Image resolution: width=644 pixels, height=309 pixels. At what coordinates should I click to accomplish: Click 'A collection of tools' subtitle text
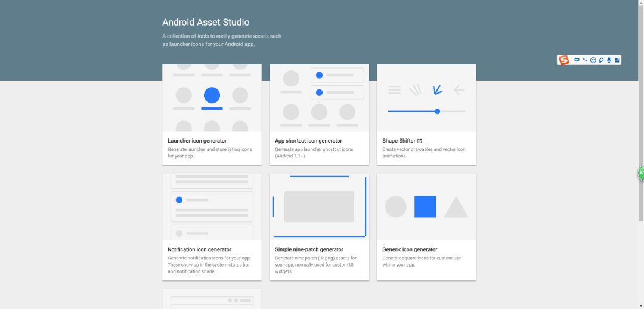point(222,41)
